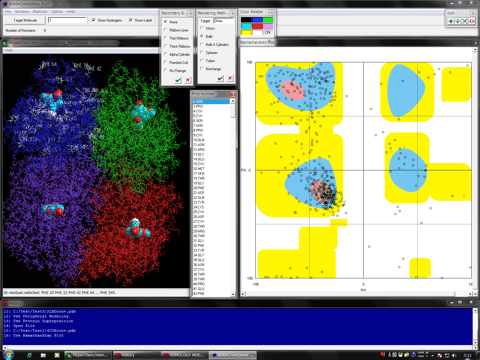Click the first green icon in Icon panel

(451, 21)
